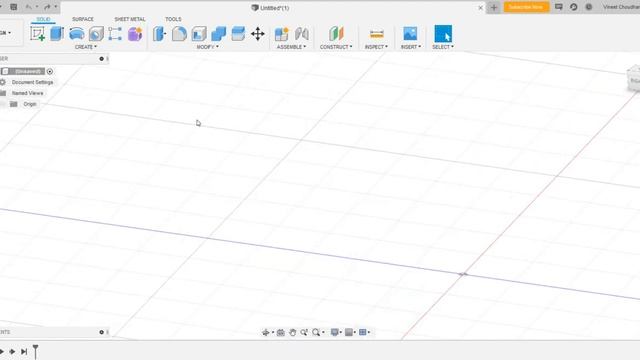Open the INSERT dropdown menu
This screenshot has width=640, height=360.
pos(411,47)
